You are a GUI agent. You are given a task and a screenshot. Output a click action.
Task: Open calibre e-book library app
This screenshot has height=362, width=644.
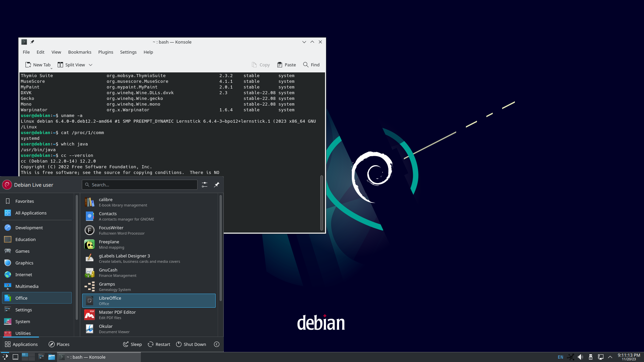coord(149,202)
